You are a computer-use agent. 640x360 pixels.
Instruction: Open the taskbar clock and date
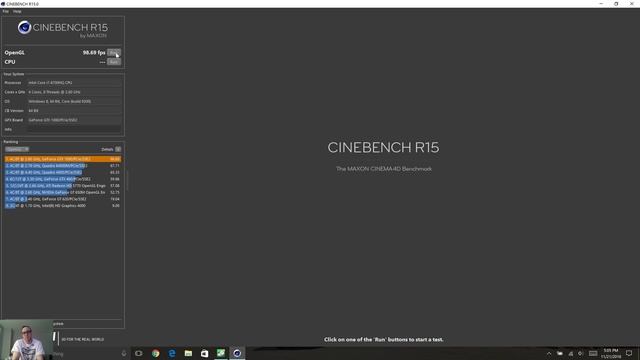(611, 353)
